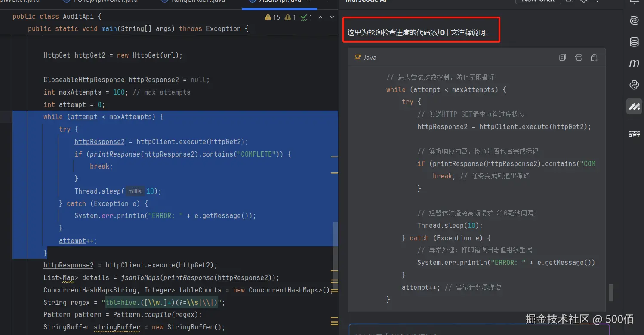Viewport: 644px width, 335px height.
Task: Switch to the PolicyApiWoker.java tab
Action: [x=101, y=1]
